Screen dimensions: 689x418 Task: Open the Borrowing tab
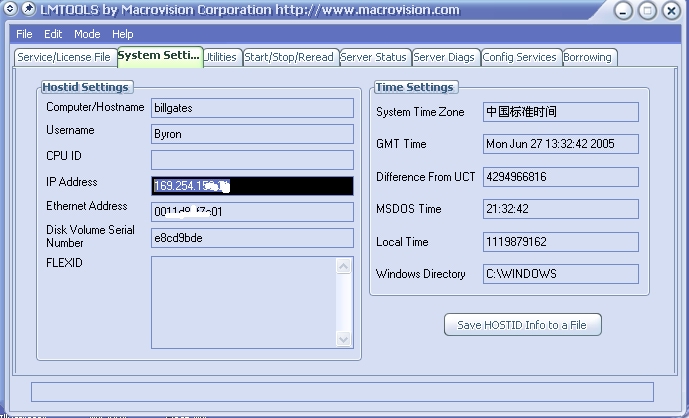(x=588, y=57)
